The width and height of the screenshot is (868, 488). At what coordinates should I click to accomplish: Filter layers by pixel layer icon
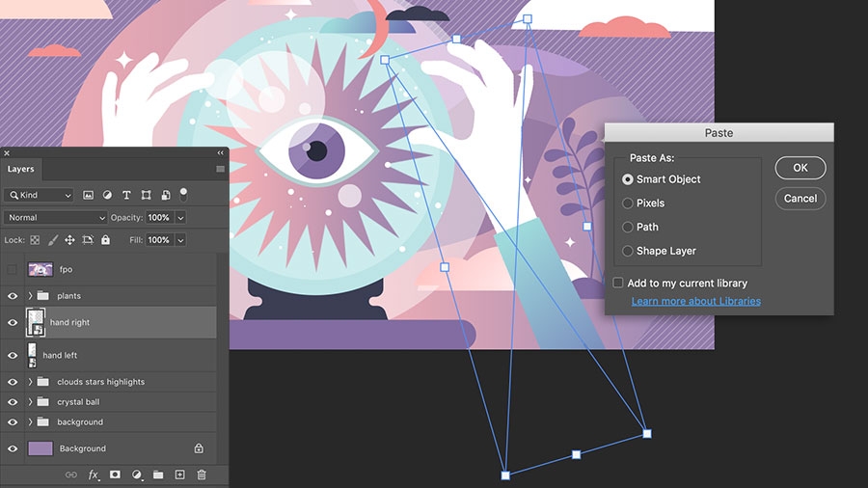[x=88, y=195]
